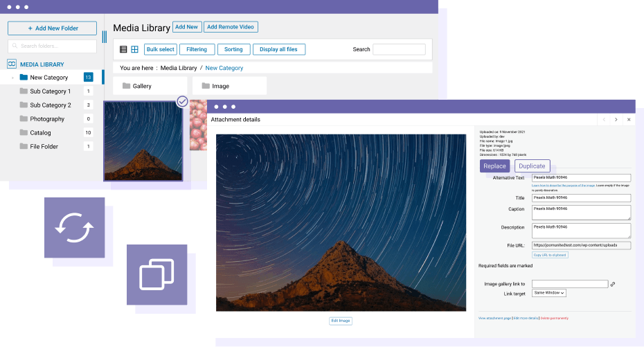Open the Gallery folder
Screen dimensions: 644x347
coord(150,86)
